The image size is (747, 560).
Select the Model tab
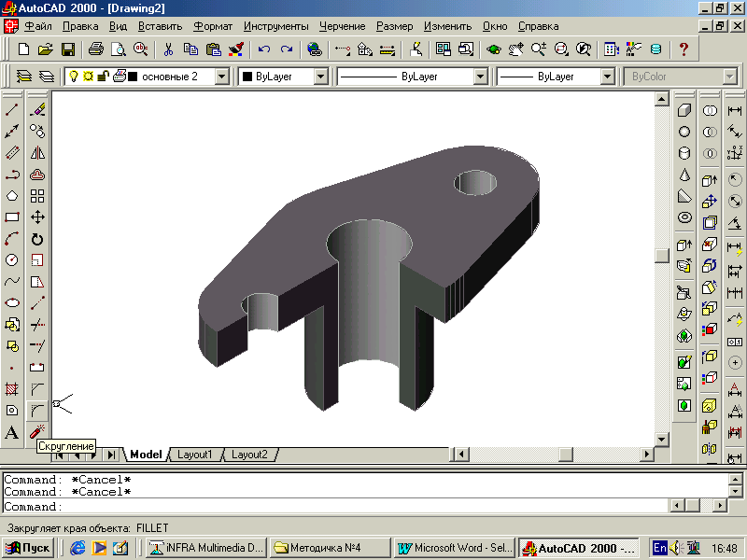(x=146, y=455)
